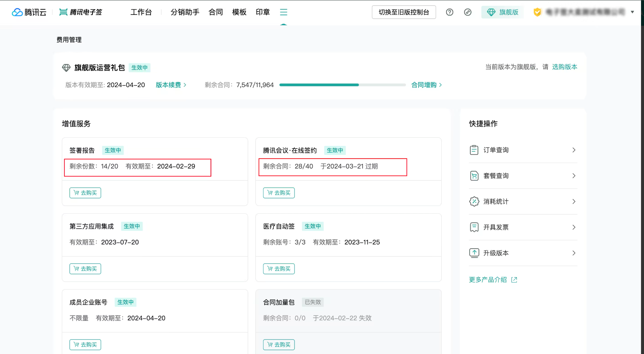Click the 医疗自动签 card title
The height and width of the screenshot is (354, 644).
[x=279, y=226]
